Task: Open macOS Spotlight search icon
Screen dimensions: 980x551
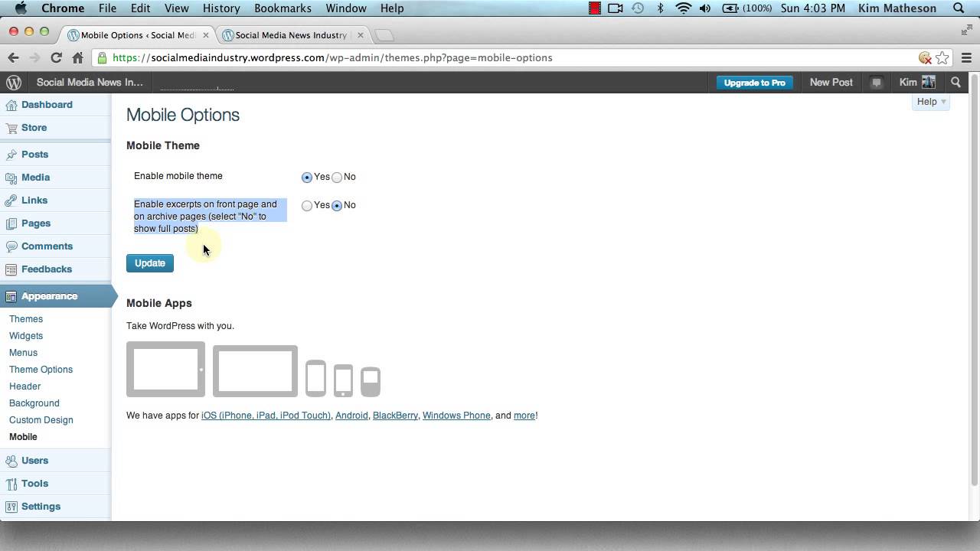Action: tap(959, 8)
